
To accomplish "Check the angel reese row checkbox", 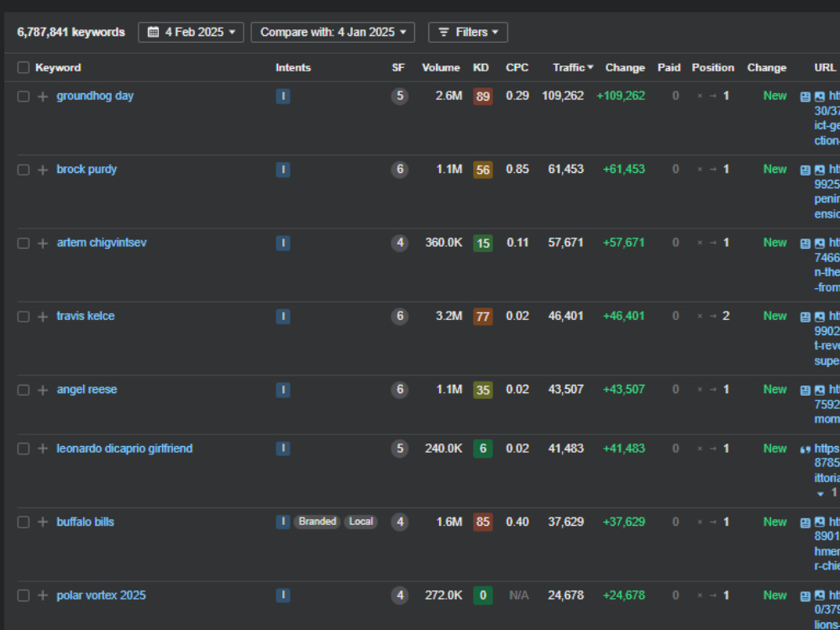I will click(23, 390).
